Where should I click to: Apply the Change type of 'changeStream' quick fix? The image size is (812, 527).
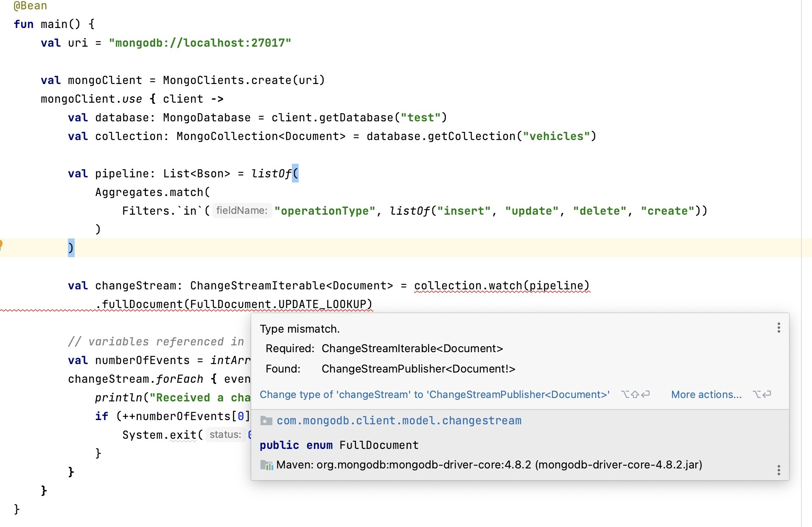click(x=434, y=395)
